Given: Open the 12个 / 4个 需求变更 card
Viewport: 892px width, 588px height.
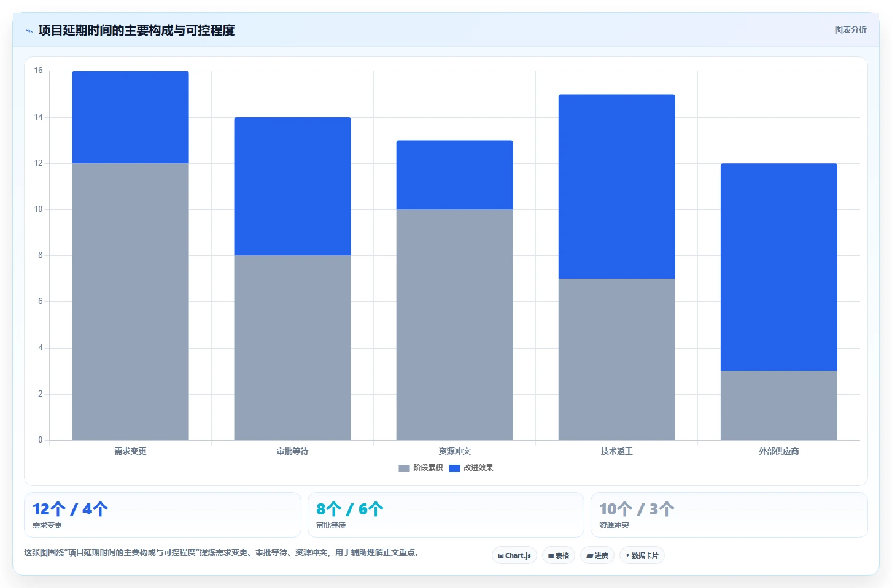Looking at the screenshot, I should (163, 515).
